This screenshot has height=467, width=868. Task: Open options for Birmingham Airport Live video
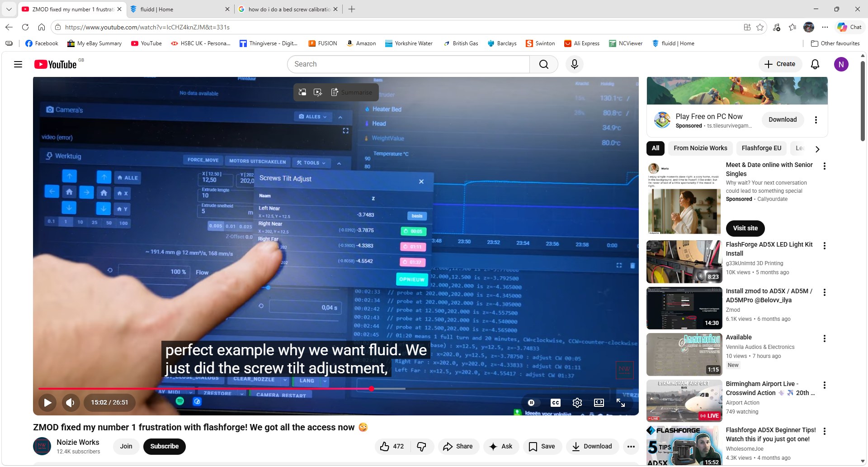point(825,385)
